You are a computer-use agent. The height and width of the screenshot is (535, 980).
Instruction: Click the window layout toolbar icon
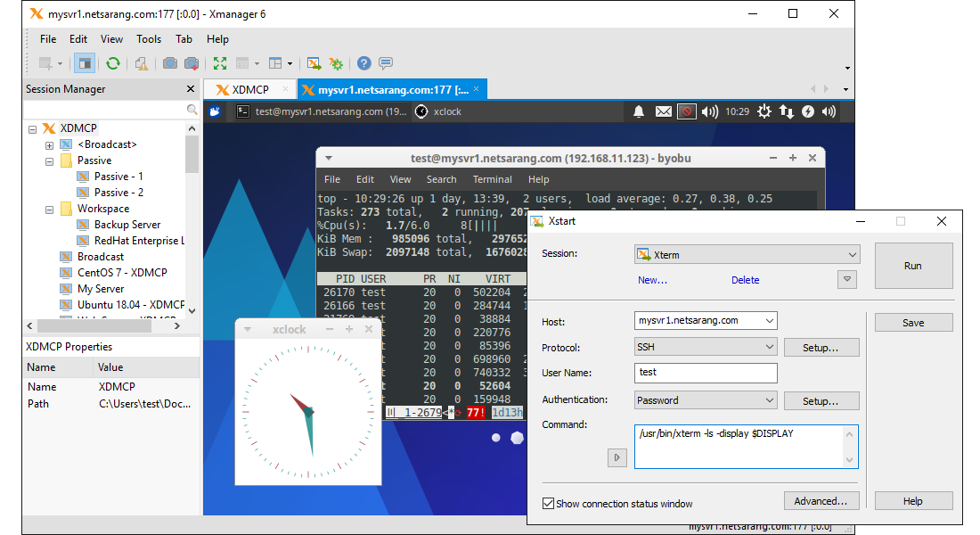(x=275, y=63)
